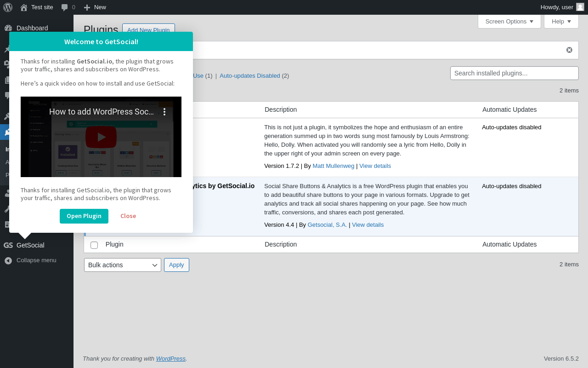Click the Automatic Updates header at top

[x=509, y=109]
